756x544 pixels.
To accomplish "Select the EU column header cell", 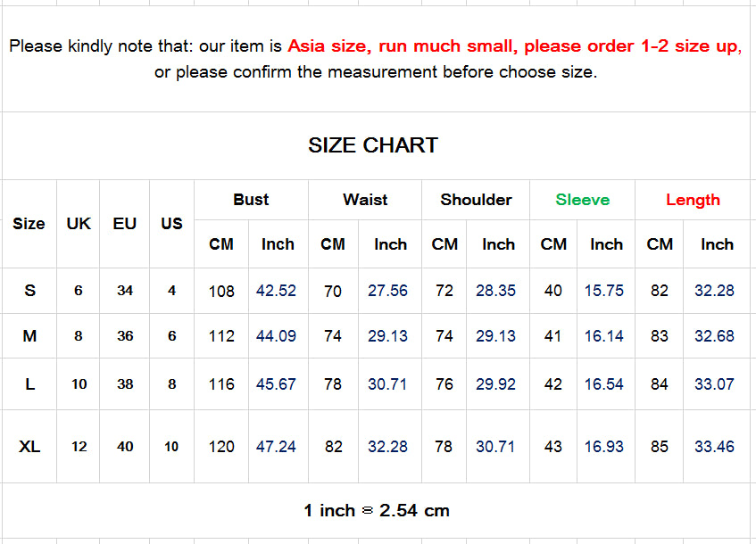I will (125, 224).
